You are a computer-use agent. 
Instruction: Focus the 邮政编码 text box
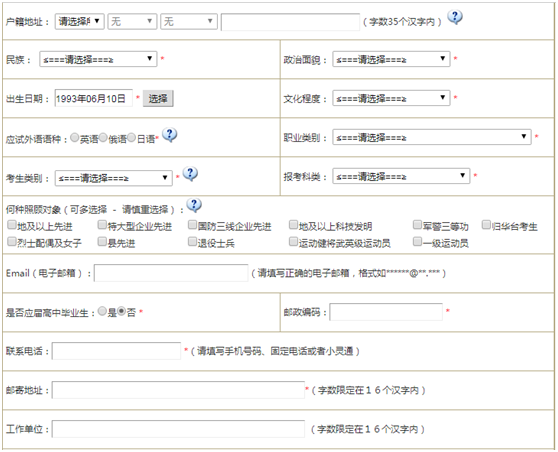(x=386, y=312)
